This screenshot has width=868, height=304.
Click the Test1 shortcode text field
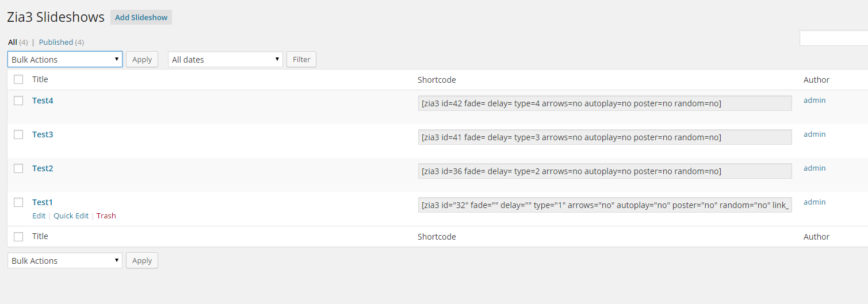[605, 205]
